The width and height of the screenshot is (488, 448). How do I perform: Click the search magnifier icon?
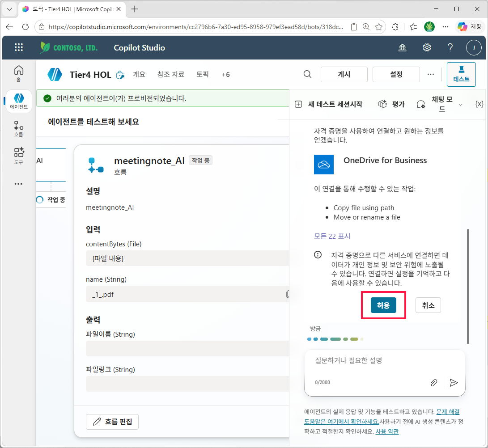[x=307, y=74]
